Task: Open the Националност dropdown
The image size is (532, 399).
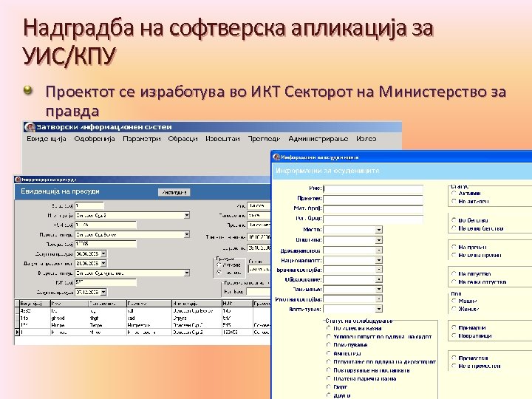Action: click(x=378, y=260)
